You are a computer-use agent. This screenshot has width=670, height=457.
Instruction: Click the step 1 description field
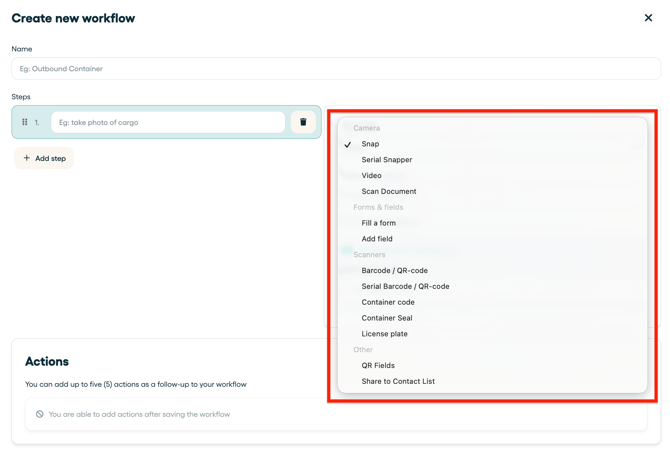168,122
